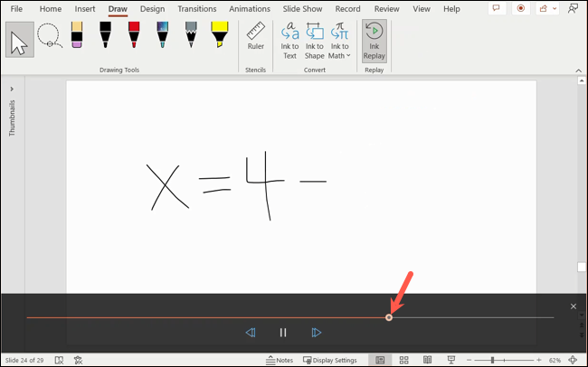Select the yellow highlighter
This screenshot has height=367, width=588.
tap(220, 35)
